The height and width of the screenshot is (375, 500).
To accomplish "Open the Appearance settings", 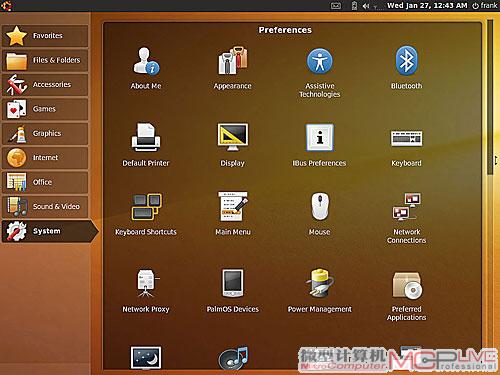I will tap(233, 68).
